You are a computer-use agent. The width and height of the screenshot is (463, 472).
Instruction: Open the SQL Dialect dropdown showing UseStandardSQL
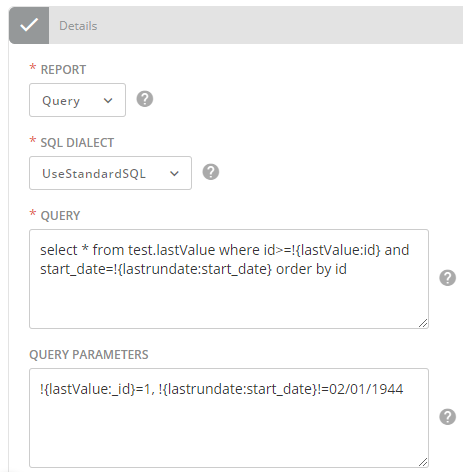pyautogui.click(x=110, y=173)
